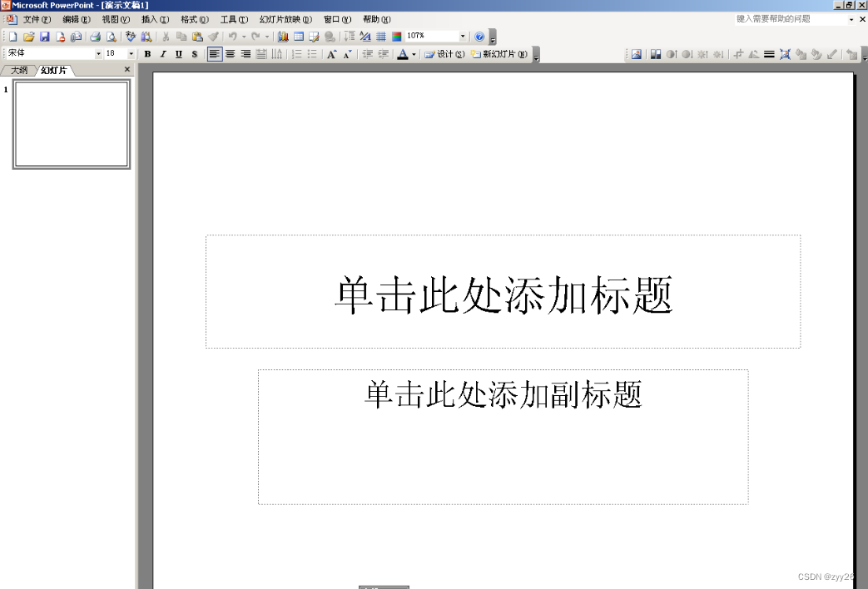
Task: Click the Tables and Borders icon
Action: coord(314,37)
